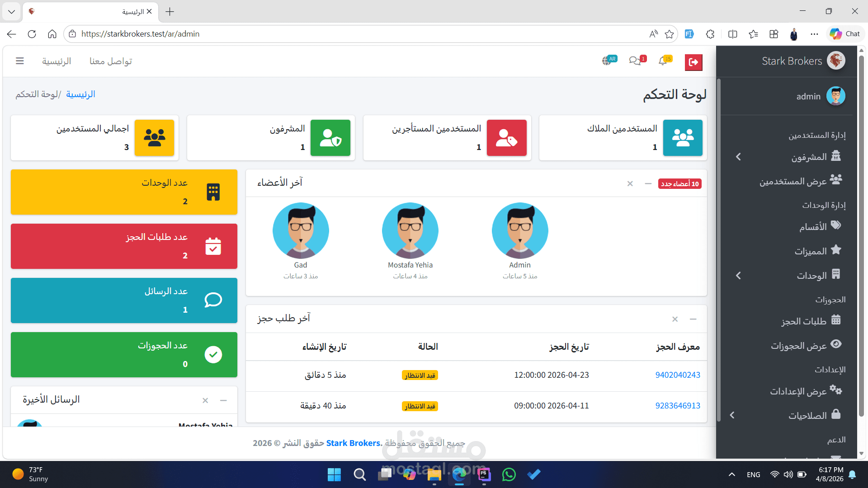Open the notifications bell showing 15 alerts
The width and height of the screenshot is (868, 488).
(x=663, y=61)
